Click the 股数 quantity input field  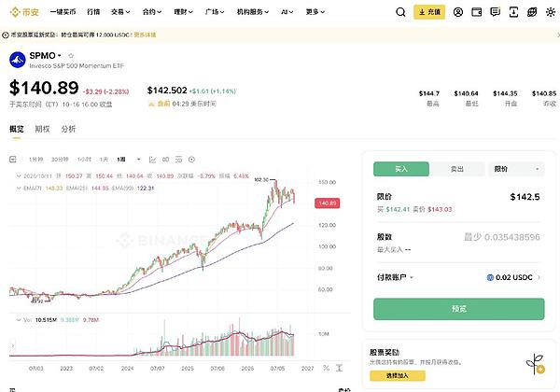[x=458, y=237]
